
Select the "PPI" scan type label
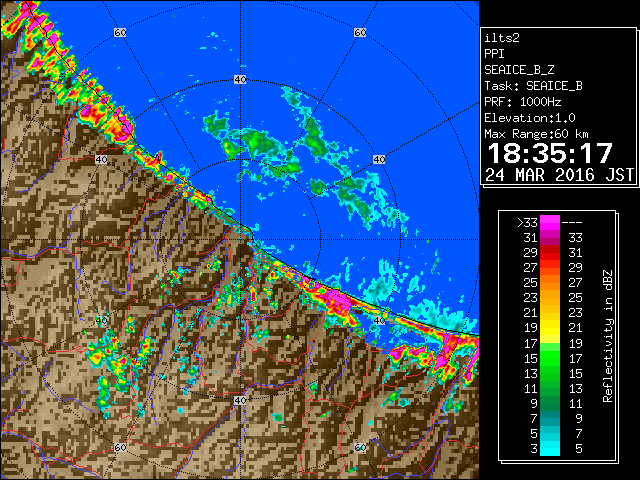pyautogui.click(x=494, y=54)
